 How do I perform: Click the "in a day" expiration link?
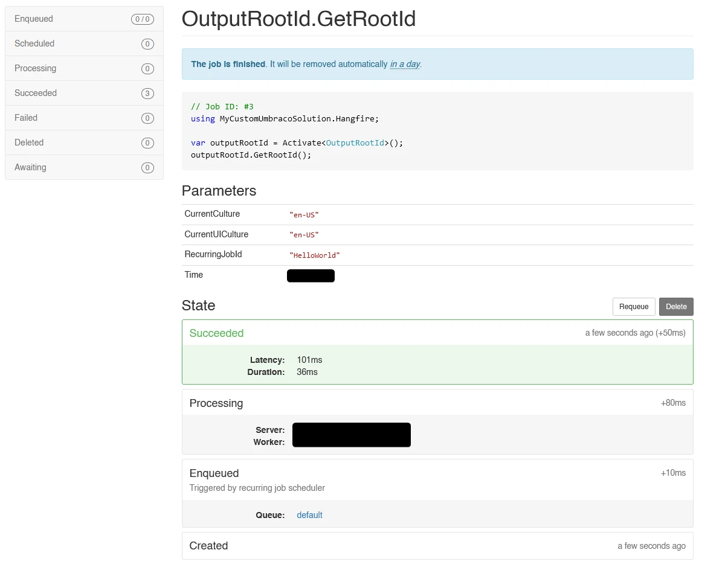tap(405, 64)
